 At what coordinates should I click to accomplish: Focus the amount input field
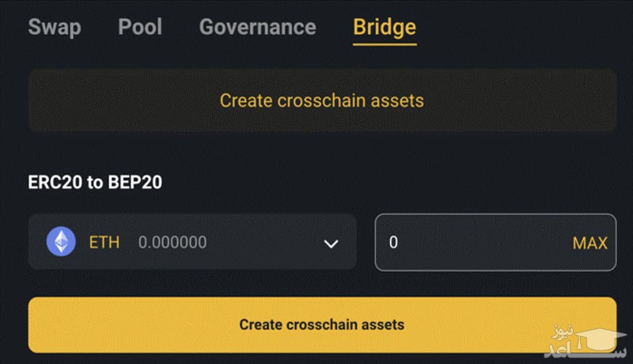[x=475, y=242]
